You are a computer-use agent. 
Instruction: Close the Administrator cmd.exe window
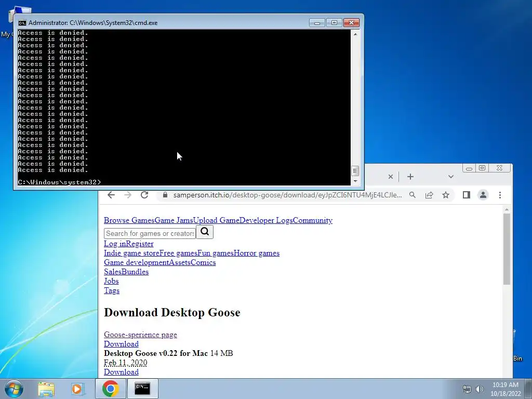tap(351, 23)
